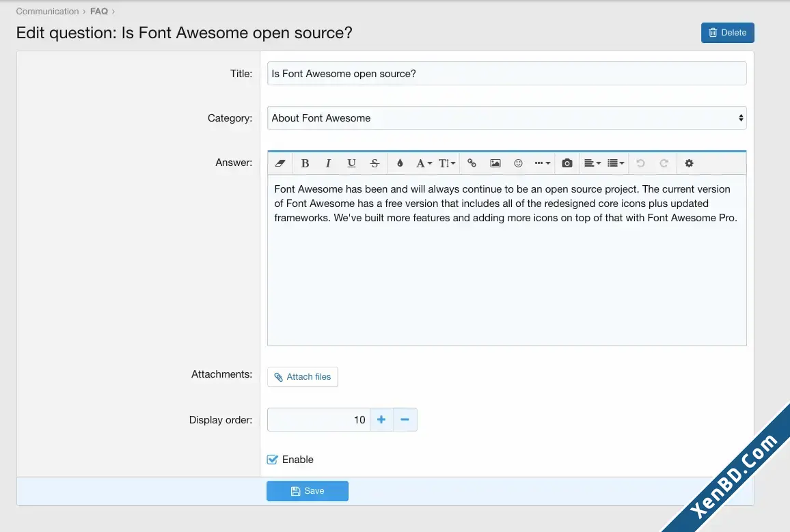Viewport: 790px width, 532px height.
Task: Increase display order with the plus button
Action: (381, 420)
